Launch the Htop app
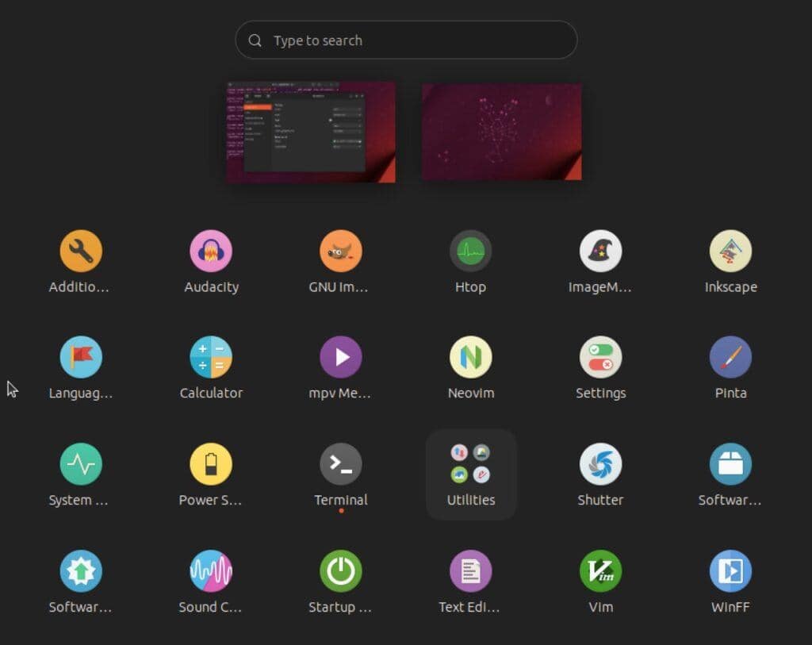 471,251
